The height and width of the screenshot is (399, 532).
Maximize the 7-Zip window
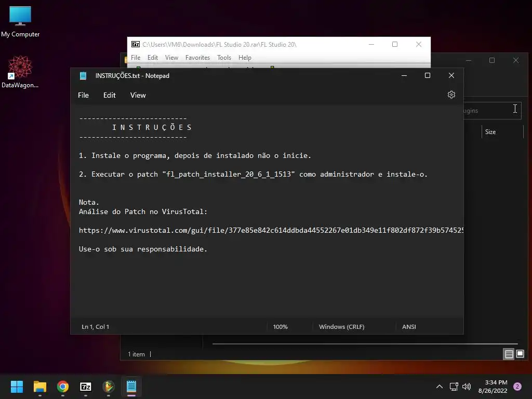pos(395,45)
